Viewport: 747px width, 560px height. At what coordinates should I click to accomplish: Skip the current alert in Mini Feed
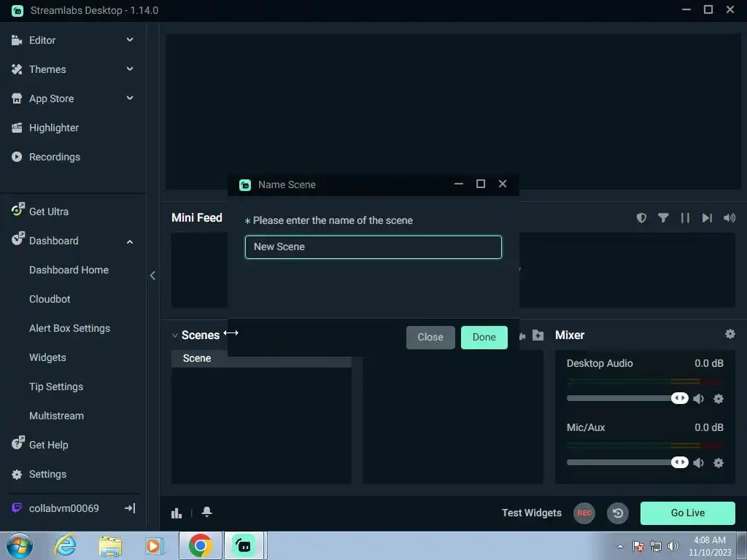point(707,217)
